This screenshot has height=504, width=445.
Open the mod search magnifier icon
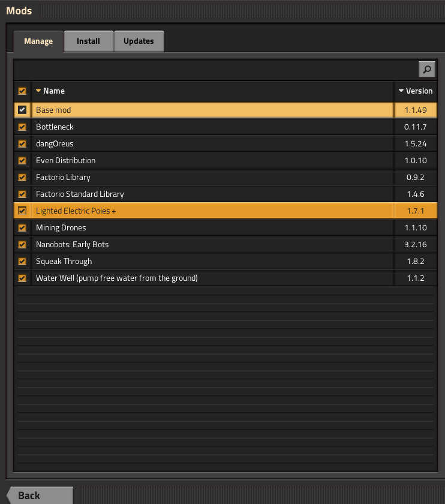click(x=426, y=70)
